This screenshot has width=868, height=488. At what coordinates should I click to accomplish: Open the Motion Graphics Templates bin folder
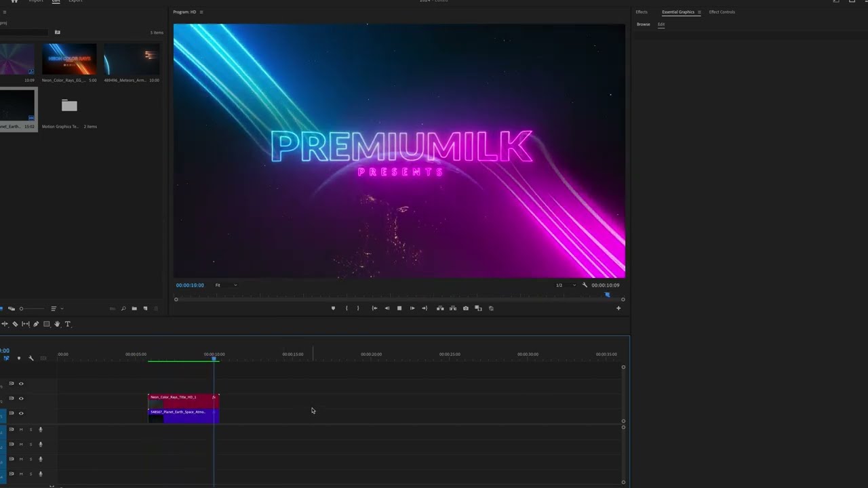point(69,105)
